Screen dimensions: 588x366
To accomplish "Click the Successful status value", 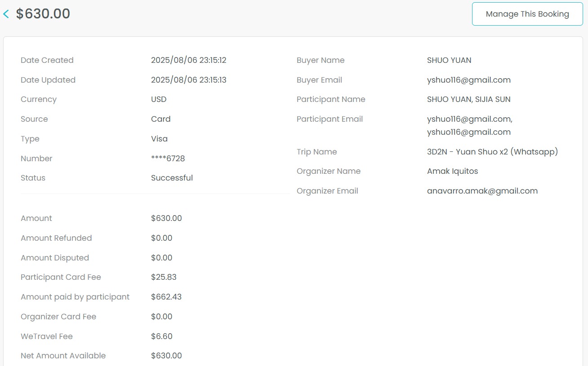I will click(172, 178).
